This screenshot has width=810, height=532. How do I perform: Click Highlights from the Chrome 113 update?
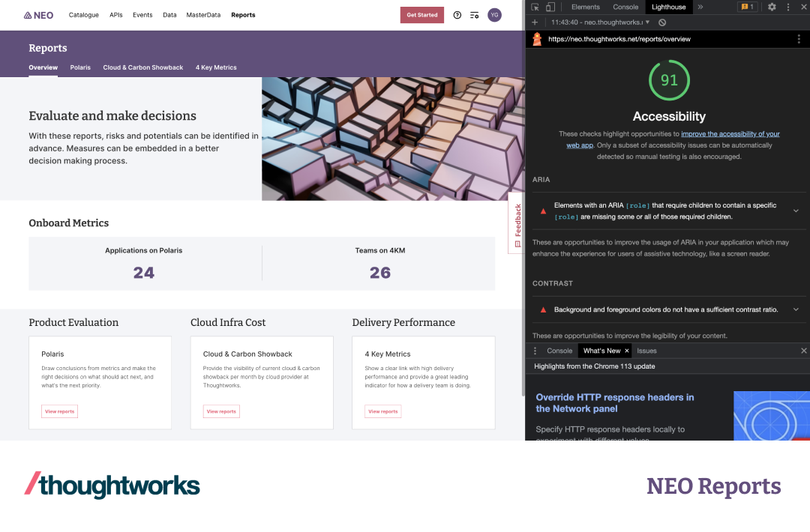pyautogui.click(x=595, y=366)
